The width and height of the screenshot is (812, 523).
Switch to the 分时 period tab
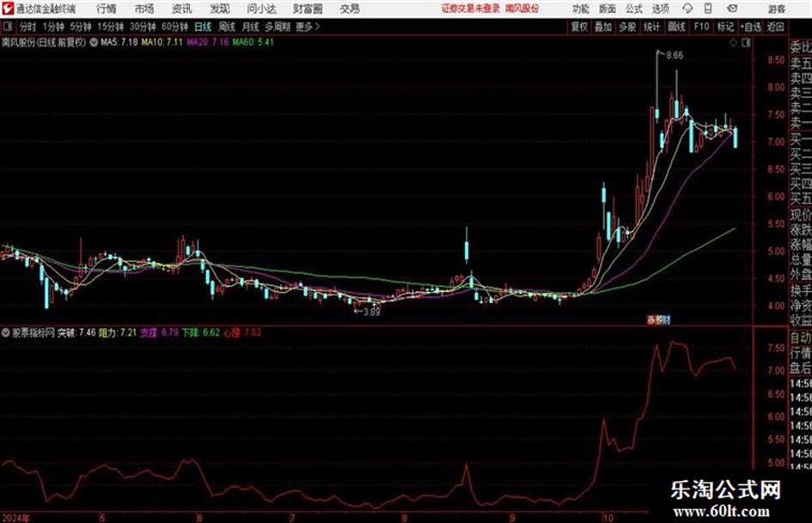coord(27,27)
